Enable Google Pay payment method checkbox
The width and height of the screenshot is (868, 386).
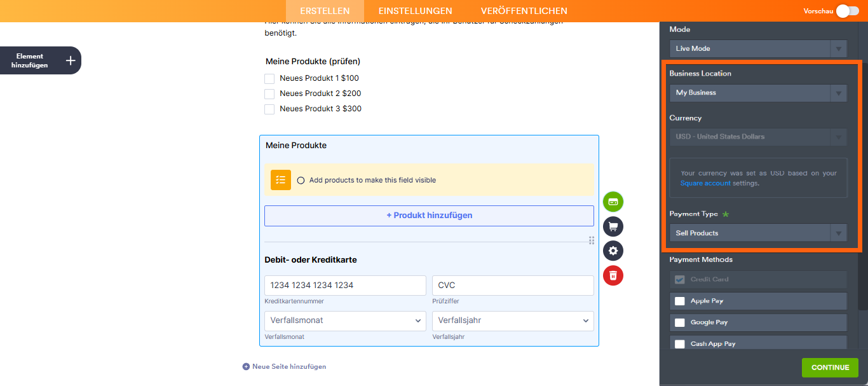(680, 322)
